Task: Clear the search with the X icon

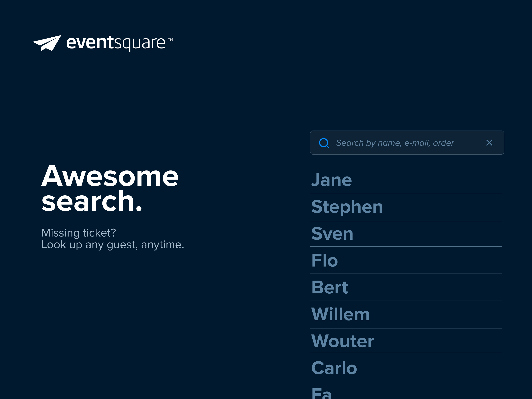Action: [489, 143]
